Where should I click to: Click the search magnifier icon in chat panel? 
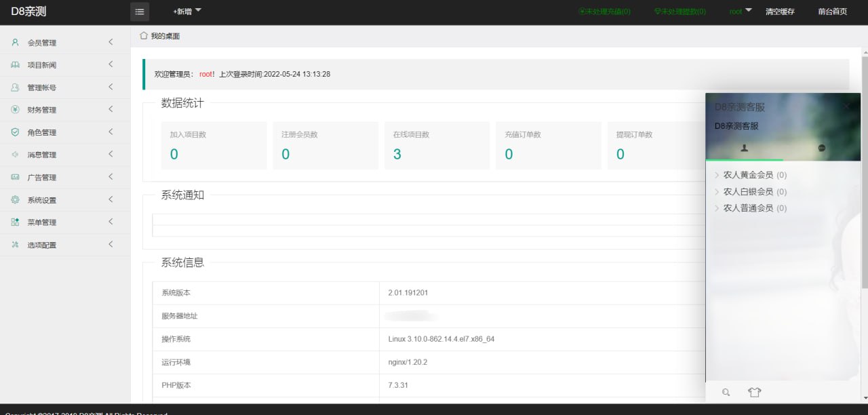pos(726,392)
